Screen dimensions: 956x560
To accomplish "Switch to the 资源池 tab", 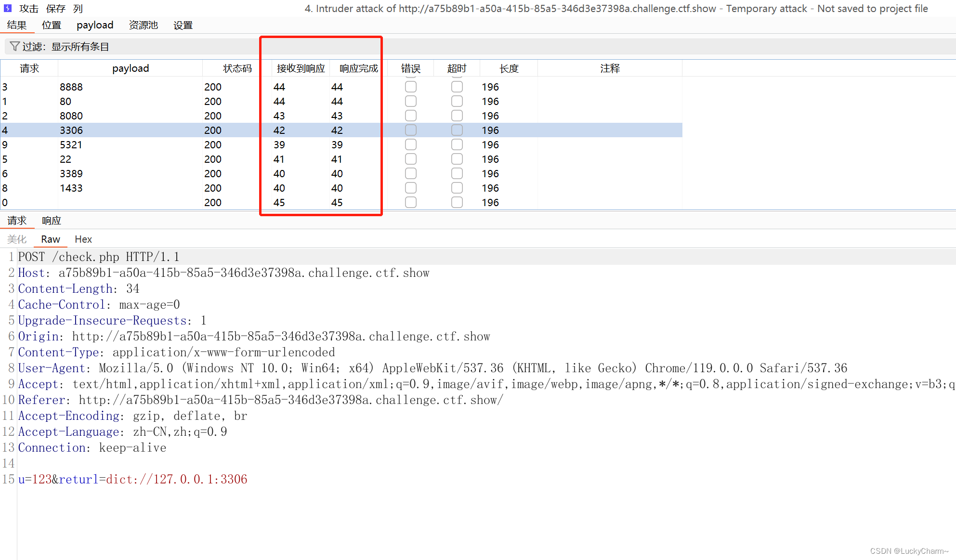I will (144, 25).
